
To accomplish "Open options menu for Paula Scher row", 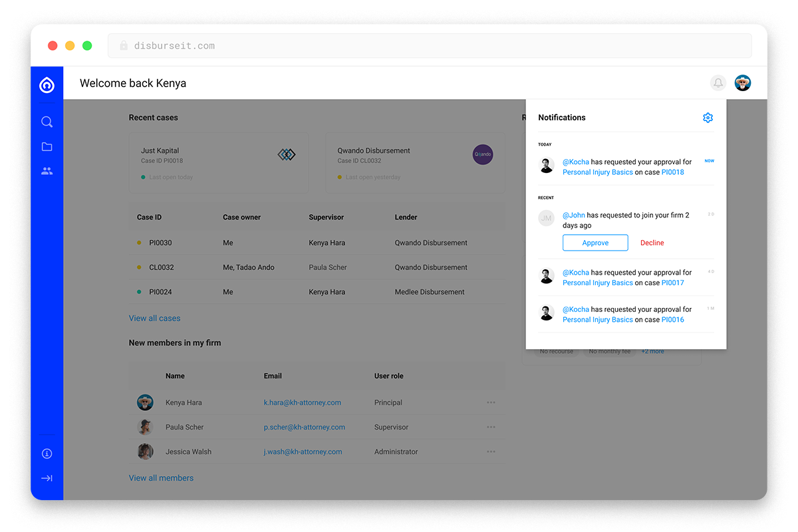I will coord(491,427).
